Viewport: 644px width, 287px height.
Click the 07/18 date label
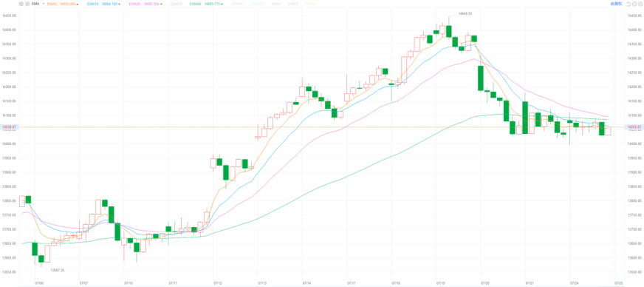396,283
